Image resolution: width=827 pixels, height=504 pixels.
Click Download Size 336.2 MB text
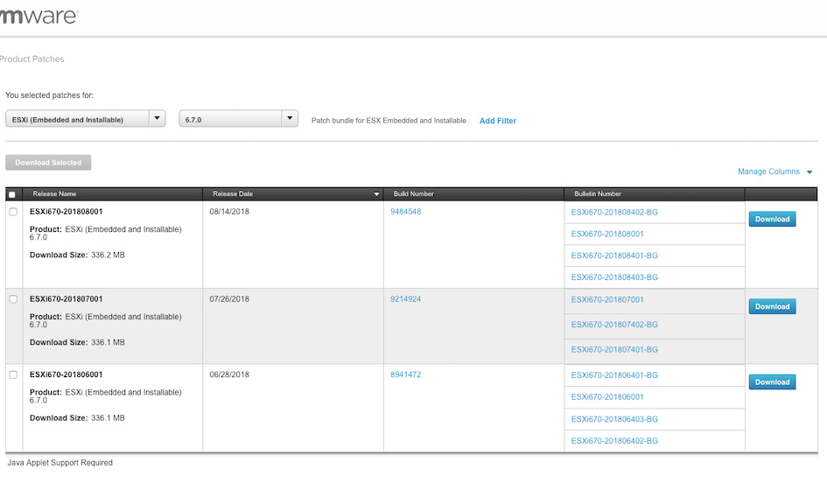[77, 255]
